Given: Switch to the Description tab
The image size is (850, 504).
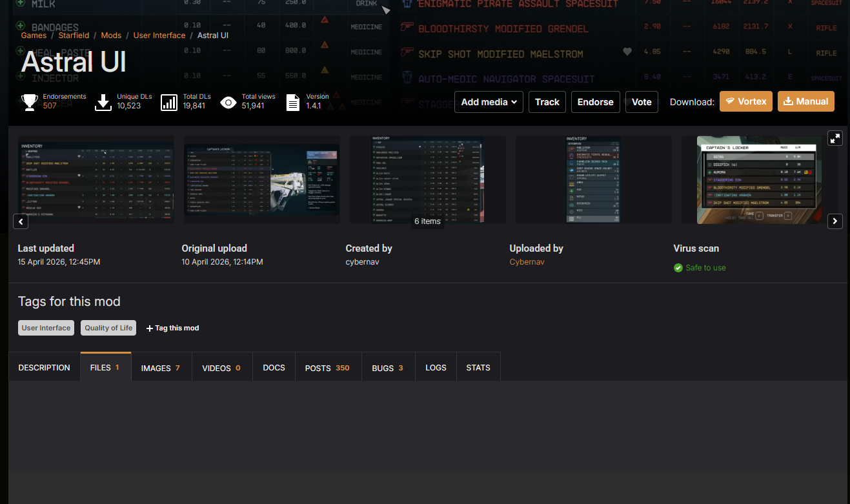Looking at the screenshot, I should coord(45,367).
